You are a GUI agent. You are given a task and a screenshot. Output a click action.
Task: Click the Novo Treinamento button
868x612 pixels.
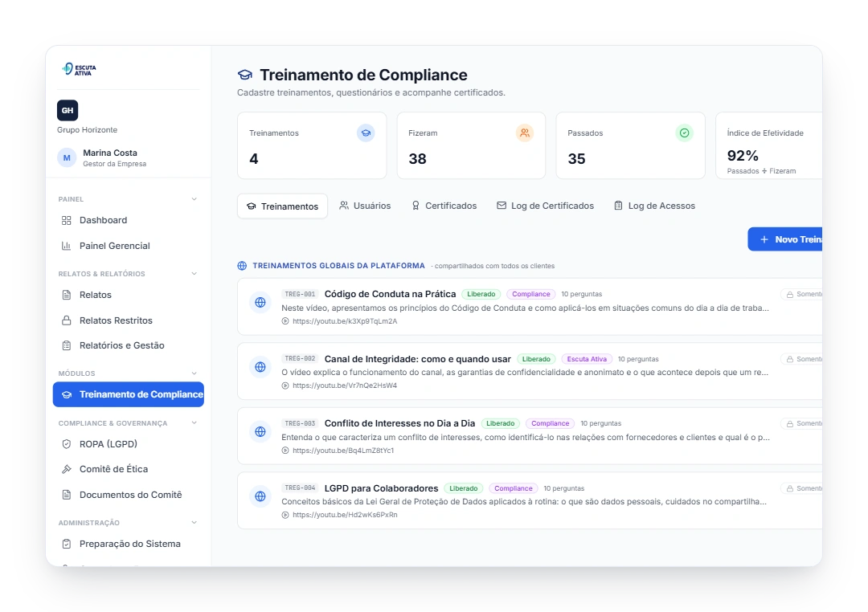785,239
